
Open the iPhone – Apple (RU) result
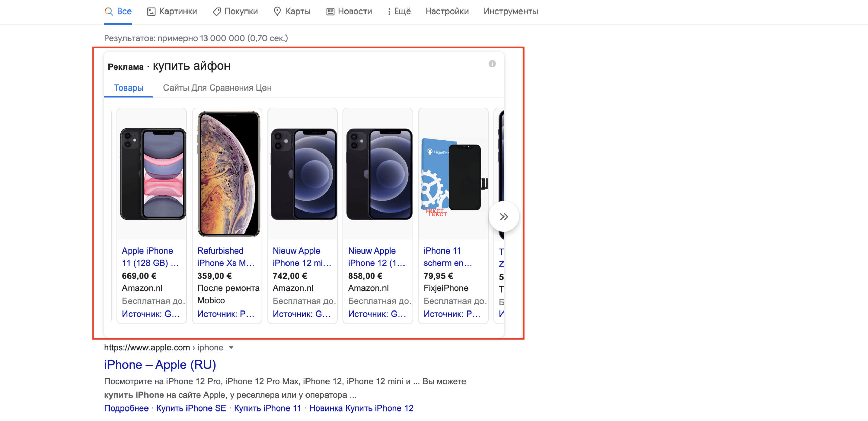tap(160, 365)
